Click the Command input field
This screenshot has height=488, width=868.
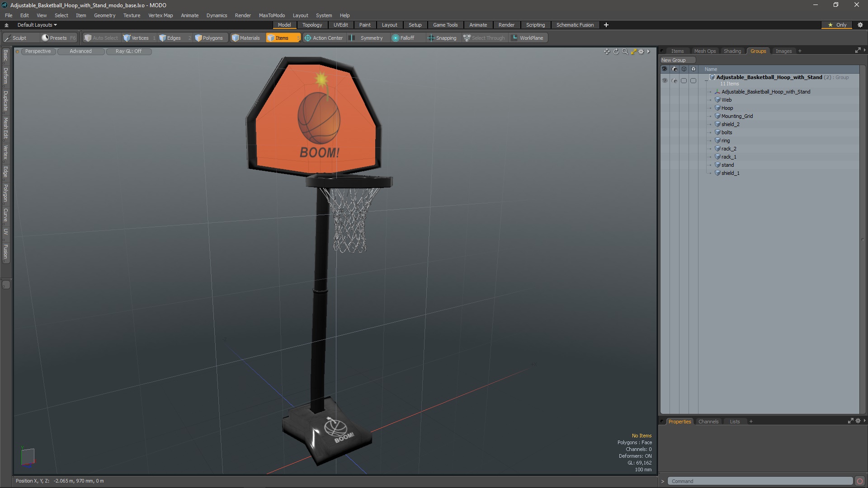(x=759, y=481)
